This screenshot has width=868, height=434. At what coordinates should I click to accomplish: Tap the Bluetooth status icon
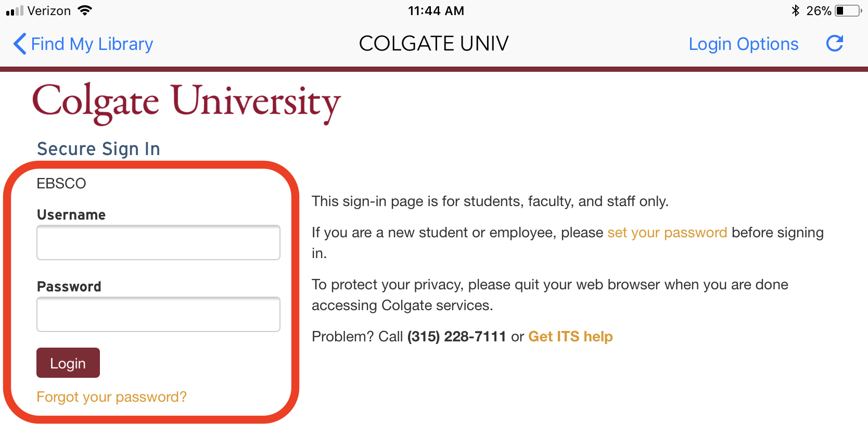795,10
